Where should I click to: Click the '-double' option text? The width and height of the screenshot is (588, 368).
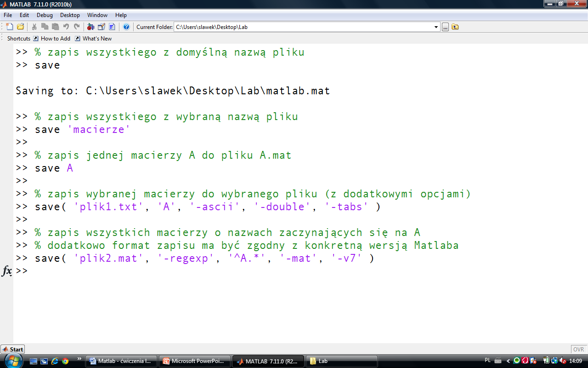[283, 207]
